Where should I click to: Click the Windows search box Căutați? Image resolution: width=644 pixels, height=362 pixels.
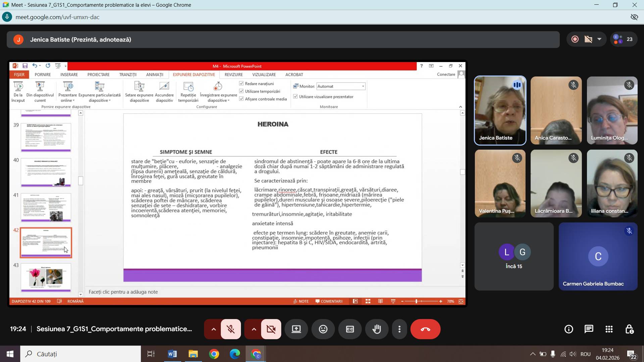click(x=81, y=354)
